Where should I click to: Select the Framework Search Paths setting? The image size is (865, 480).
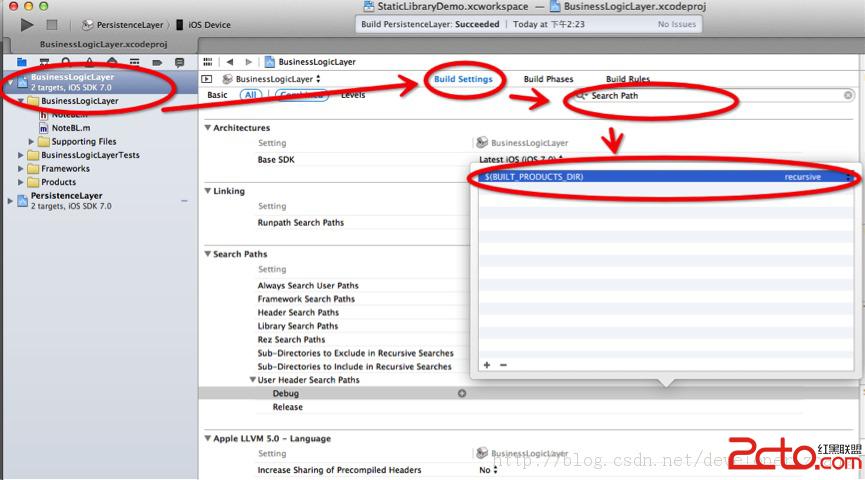click(306, 299)
